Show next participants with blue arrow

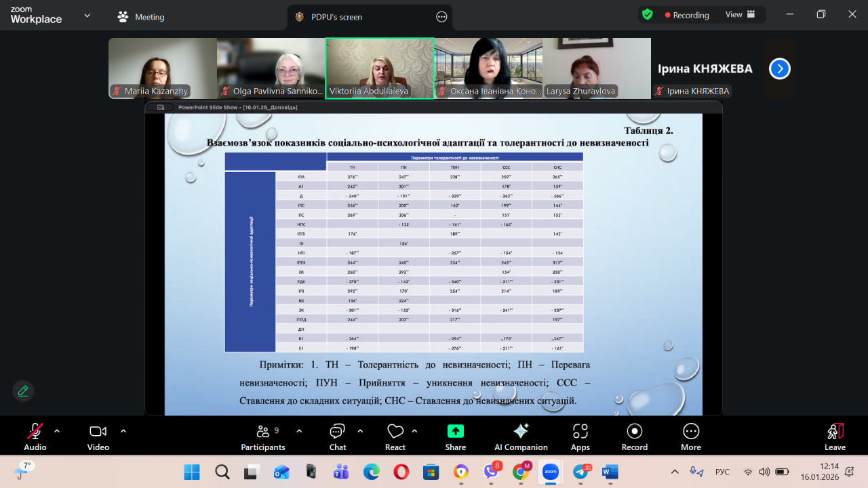click(x=779, y=68)
